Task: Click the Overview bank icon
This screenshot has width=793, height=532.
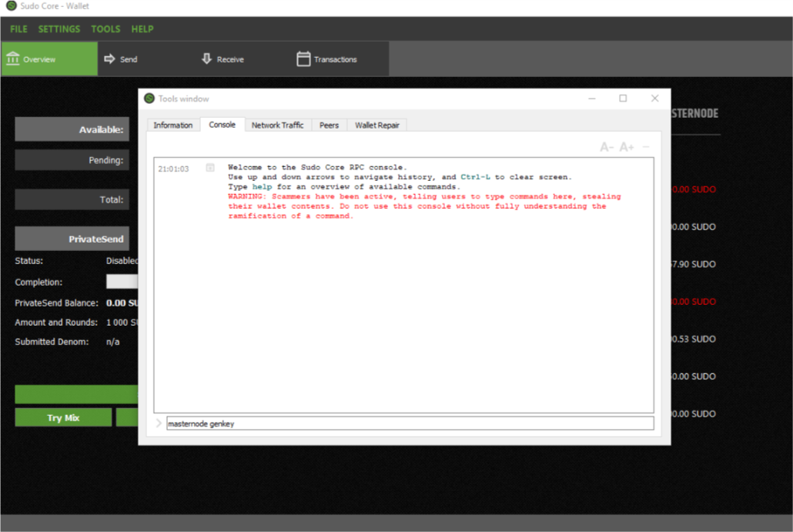Action: click(x=12, y=59)
